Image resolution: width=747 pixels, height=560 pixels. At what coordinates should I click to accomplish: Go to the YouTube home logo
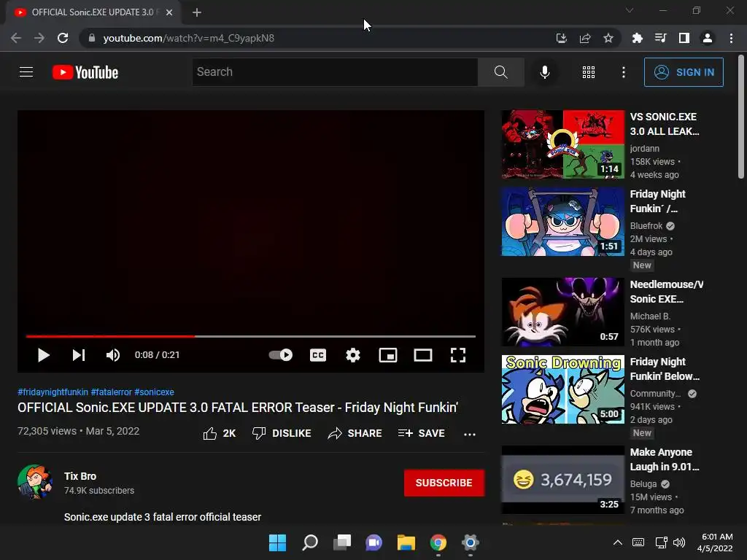(85, 72)
